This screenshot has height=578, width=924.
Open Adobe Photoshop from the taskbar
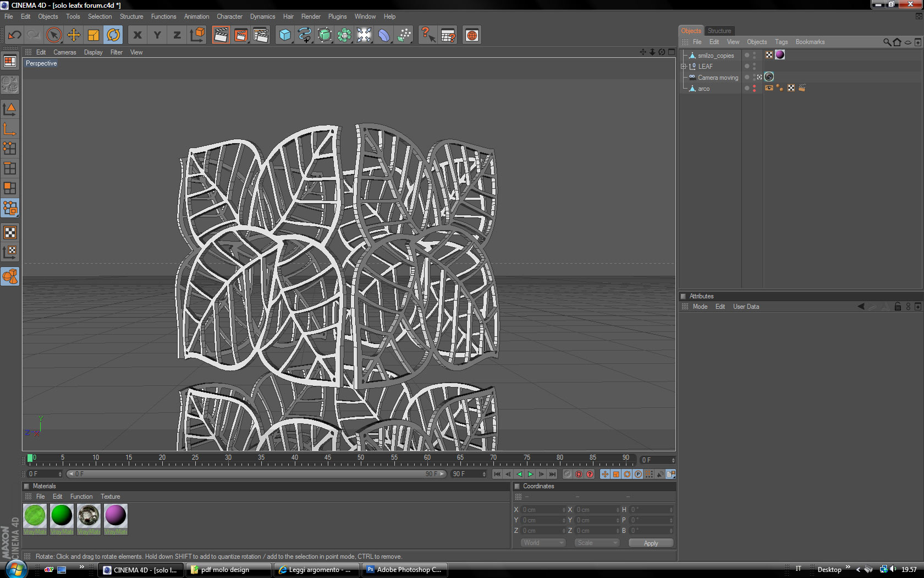click(404, 570)
